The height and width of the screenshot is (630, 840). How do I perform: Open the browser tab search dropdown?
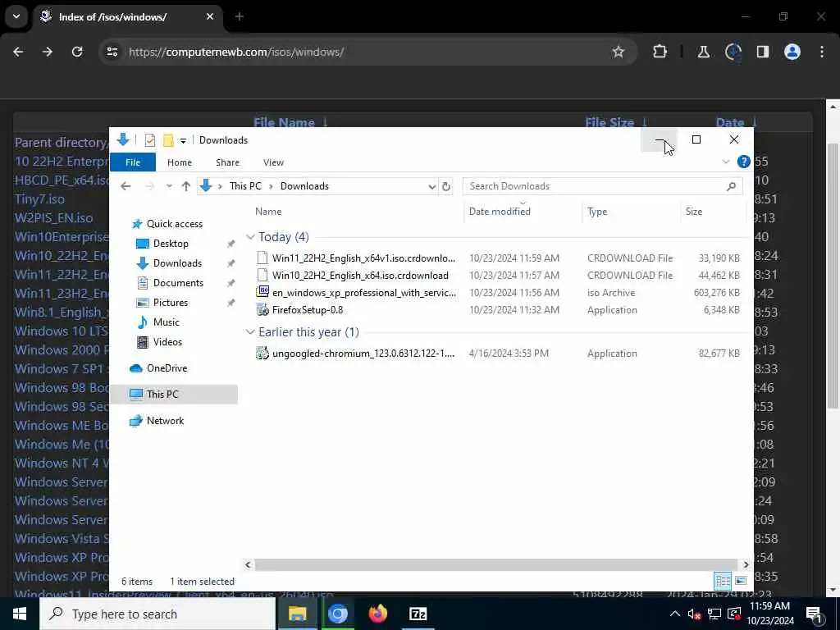pos(16,16)
